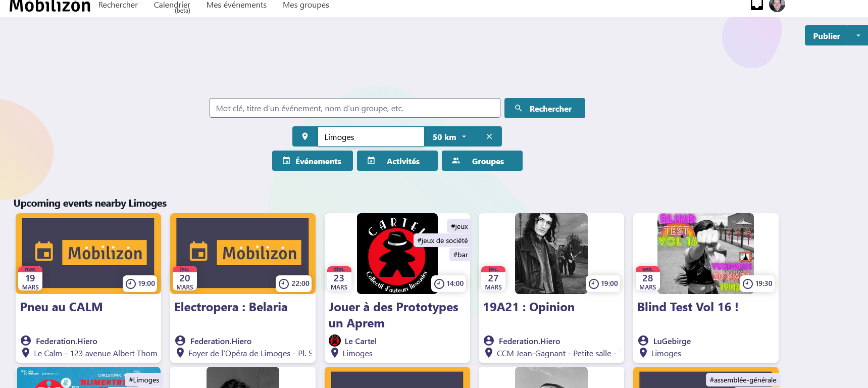868x388 pixels.
Task: Select the #jeux de société tag
Action: [442, 240]
